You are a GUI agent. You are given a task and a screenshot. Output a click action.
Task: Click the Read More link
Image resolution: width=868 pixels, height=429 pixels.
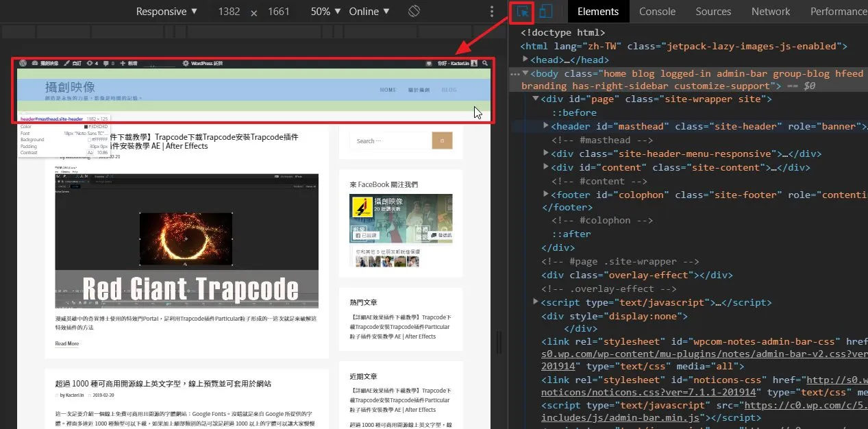coord(67,343)
